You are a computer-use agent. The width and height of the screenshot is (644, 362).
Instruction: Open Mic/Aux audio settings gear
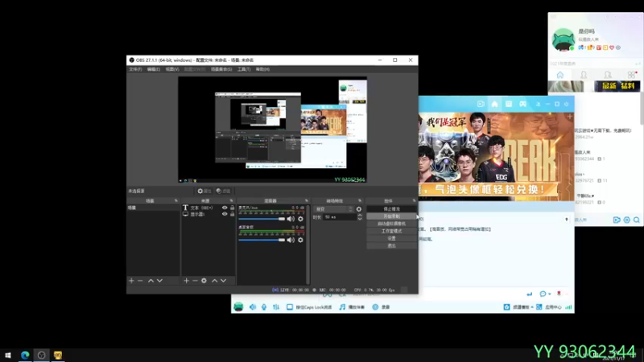pos(300,219)
